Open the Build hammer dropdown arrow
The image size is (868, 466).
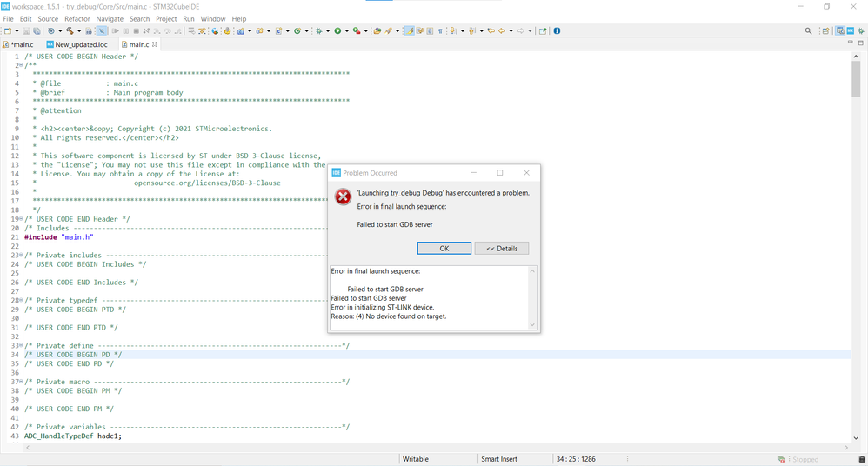tap(79, 31)
